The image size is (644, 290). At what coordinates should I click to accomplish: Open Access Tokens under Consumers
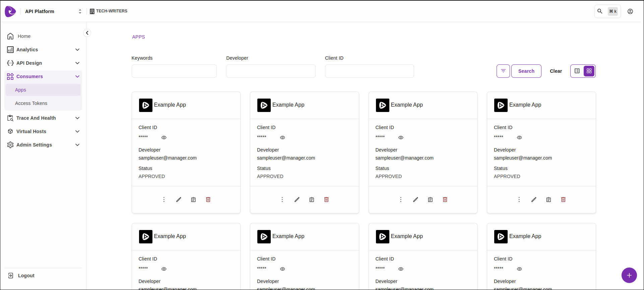pyautogui.click(x=31, y=103)
